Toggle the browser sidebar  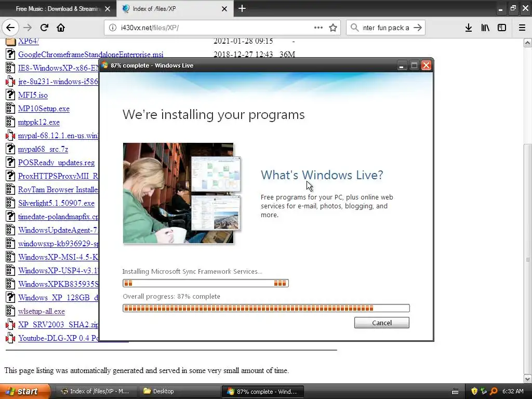click(502, 28)
